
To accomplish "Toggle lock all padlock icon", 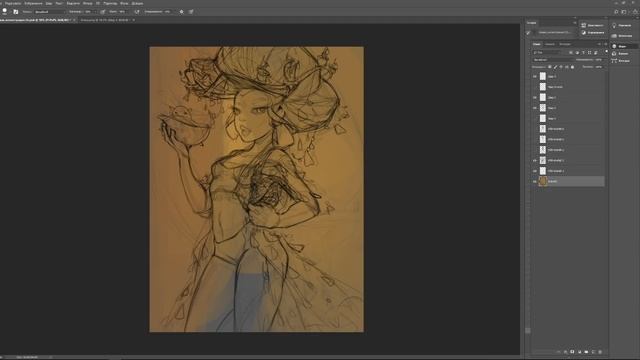I will [x=572, y=67].
